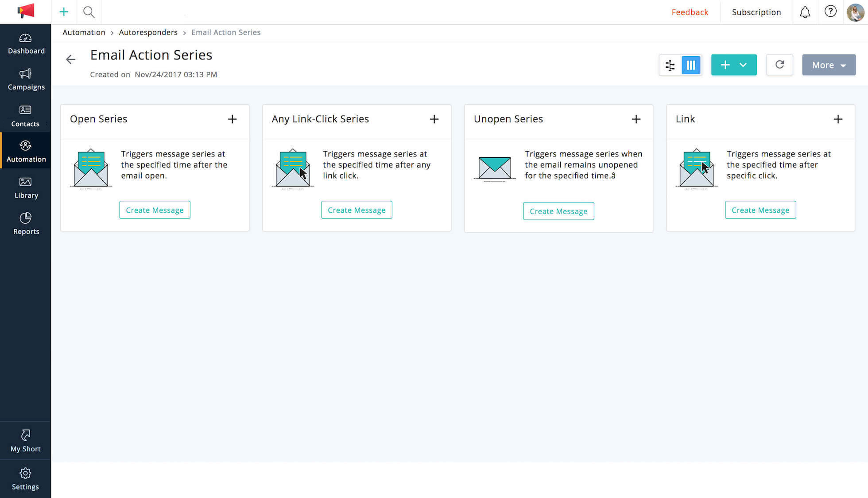Go back using the left arrow
This screenshot has width=868, height=498.
[70, 59]
